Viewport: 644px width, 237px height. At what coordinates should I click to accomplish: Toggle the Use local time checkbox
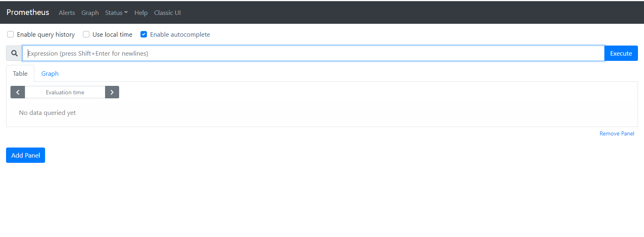pyautogui.click(x=86, y=34)
